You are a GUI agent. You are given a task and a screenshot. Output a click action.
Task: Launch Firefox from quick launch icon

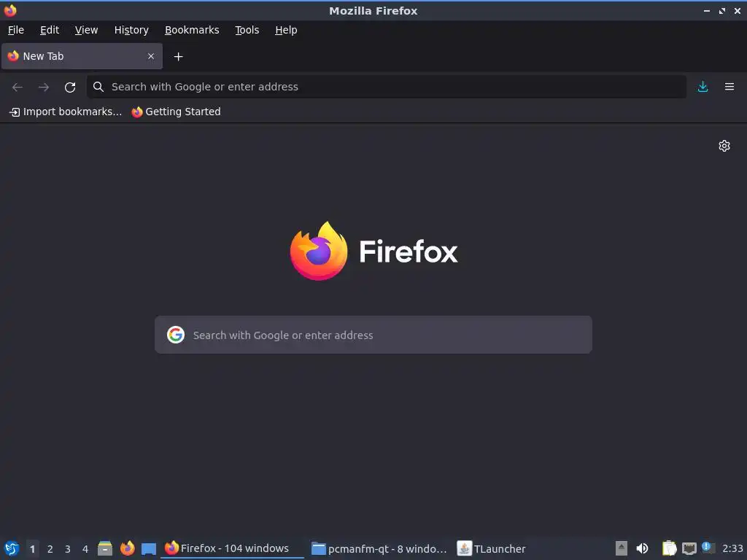tap(127, 548)
